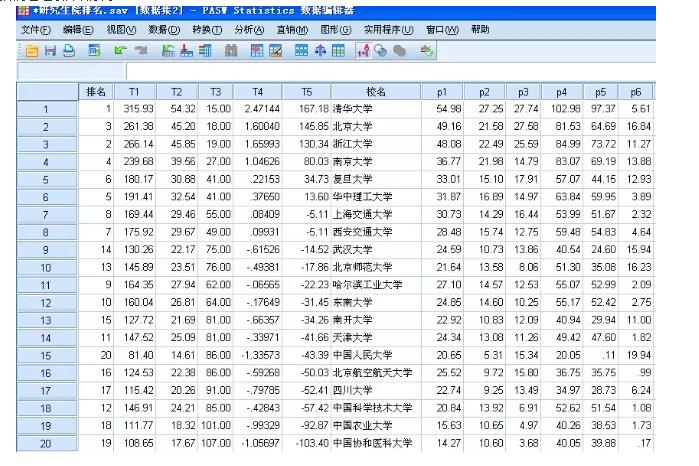Screen dimensions: 699x466
Task: Click the Go to case icon
Action: (168, 51)
